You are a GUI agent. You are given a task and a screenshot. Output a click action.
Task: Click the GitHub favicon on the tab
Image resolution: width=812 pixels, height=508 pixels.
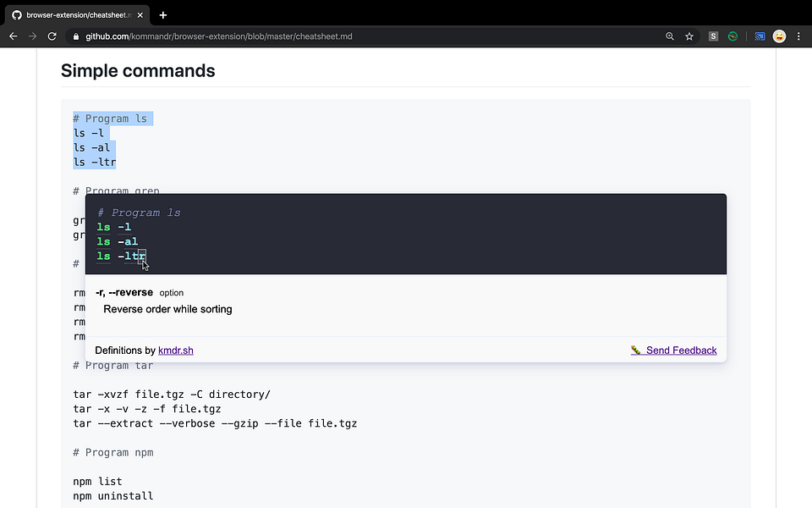tap(17, 15)
